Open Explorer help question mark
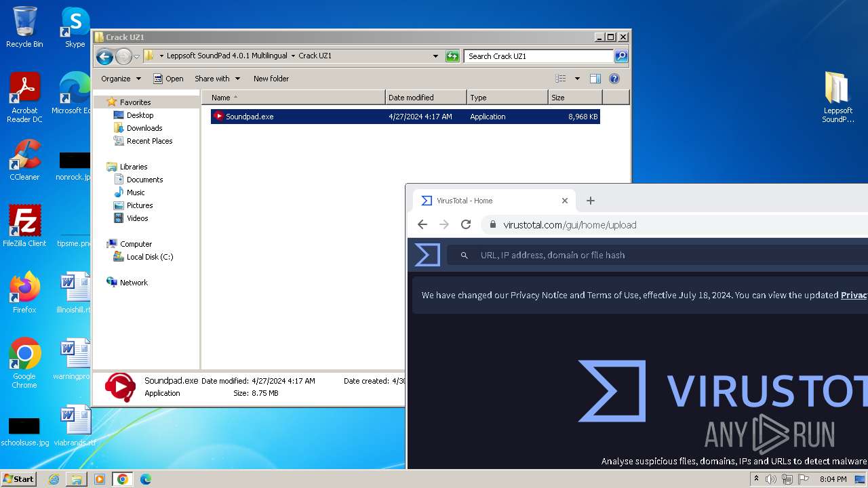The image size is (868, 488). (614, 79)
